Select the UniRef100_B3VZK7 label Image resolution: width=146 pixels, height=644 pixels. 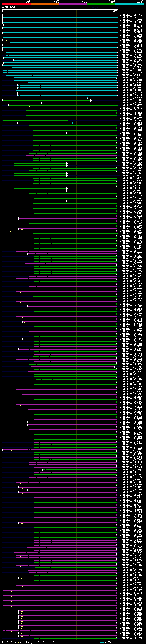coord(131,163)
